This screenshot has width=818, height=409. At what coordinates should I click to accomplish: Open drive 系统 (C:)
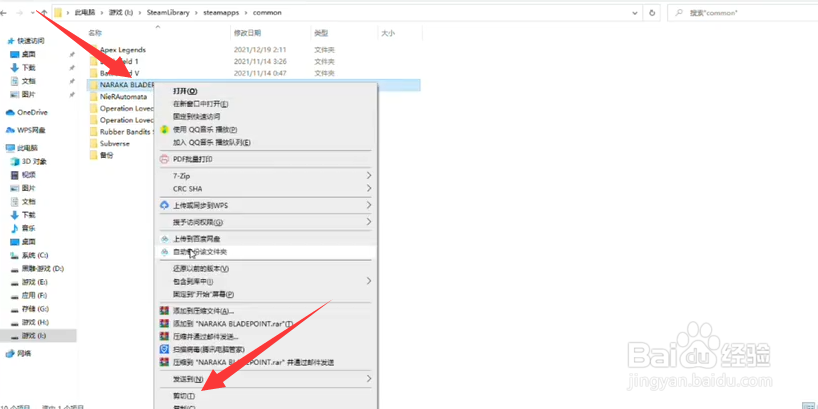point(35,255)
